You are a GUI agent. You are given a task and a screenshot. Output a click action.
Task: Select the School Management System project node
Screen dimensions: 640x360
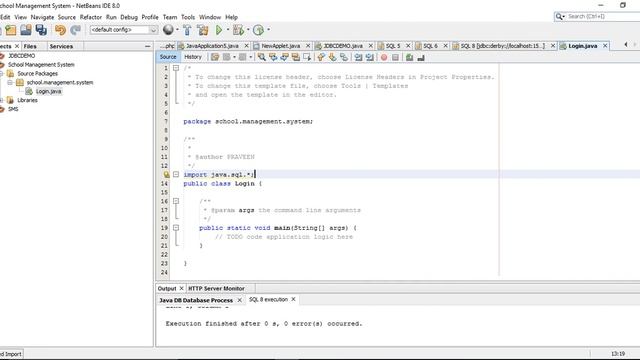41,64
